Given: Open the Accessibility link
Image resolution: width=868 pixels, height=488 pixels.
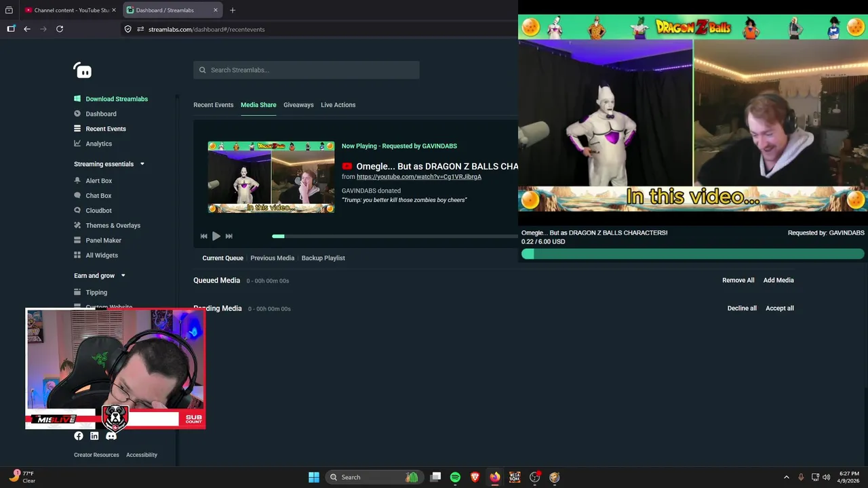Looking at the screenshot, I should point(142,455).
